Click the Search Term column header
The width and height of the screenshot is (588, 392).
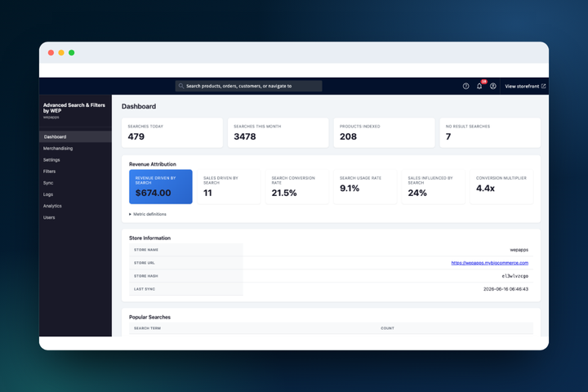click(x=147, y=328)
